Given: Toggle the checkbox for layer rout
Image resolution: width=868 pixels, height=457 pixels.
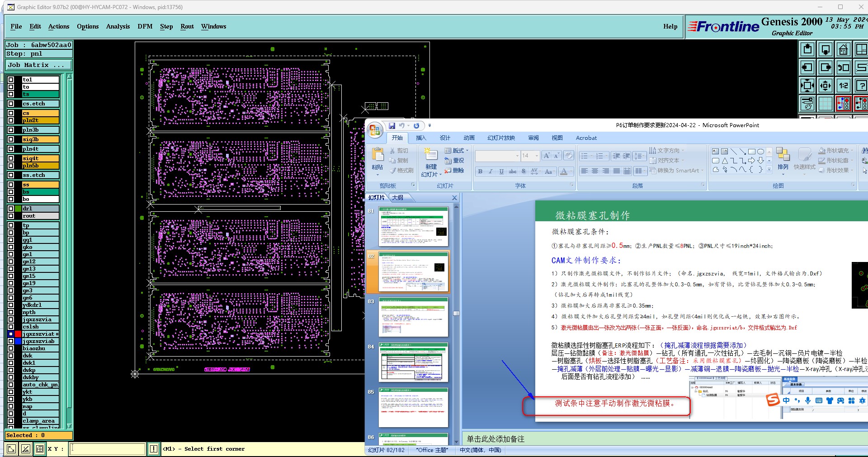Looking at the screenshot, I should click(x=11, y=216).
